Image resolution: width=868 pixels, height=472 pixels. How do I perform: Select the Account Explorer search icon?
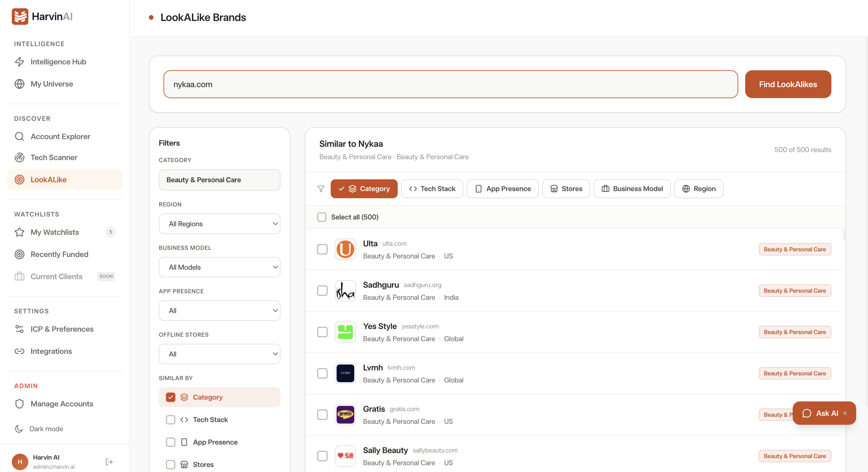(19, 136)
